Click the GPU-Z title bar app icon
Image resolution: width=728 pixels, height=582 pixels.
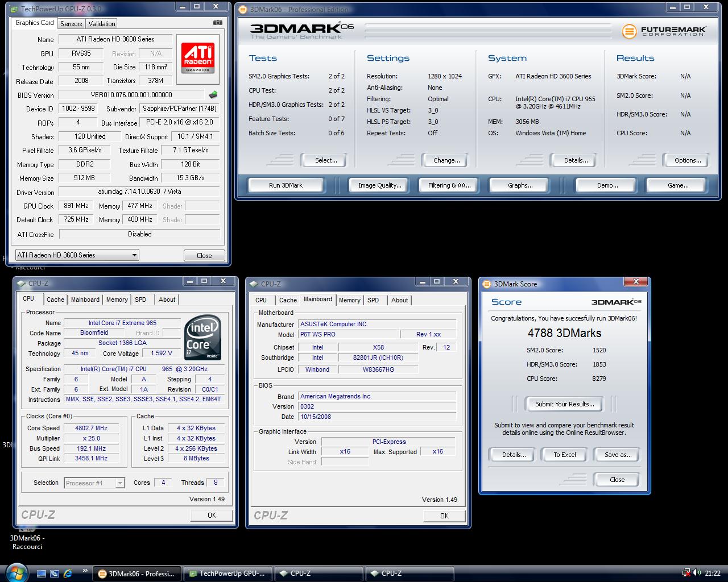click(x=15, y=9)
